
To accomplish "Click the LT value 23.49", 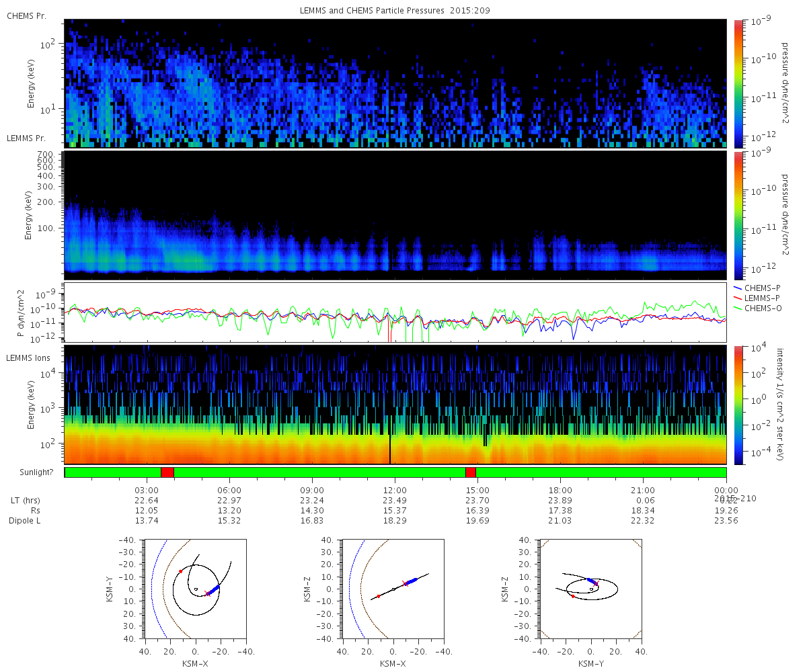I will click(395, 501).
